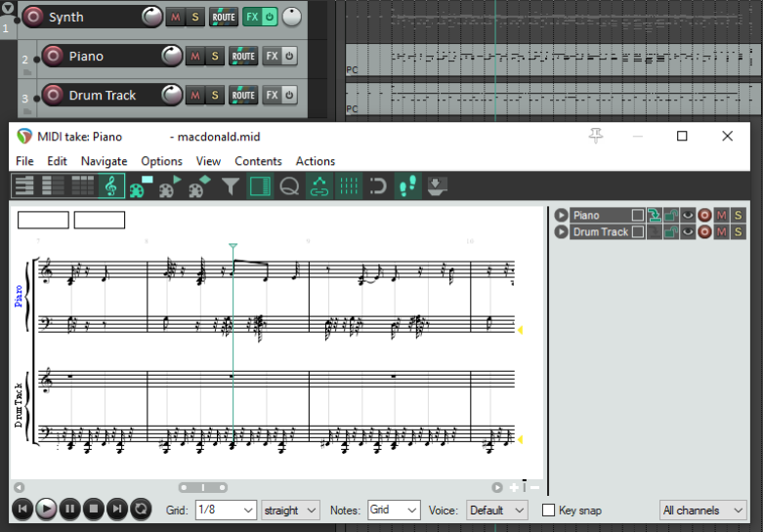The height and width of the screenshot is (532, 763).
Task: Expand the Piano row play arrow
Action: click(x=561, y=215)
